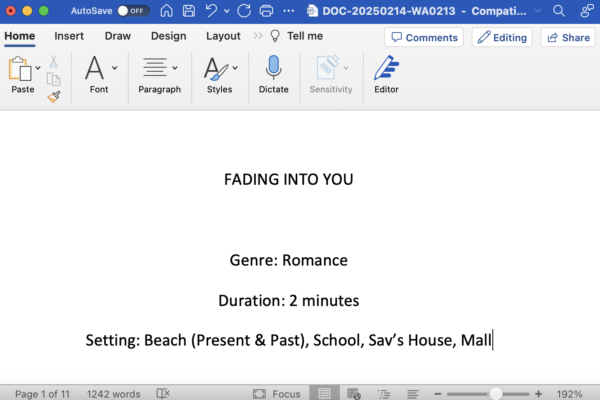Screen dimensions: 600x400
Task: Click the share-people collaboration icon in title bar
Action: point(587,11)
